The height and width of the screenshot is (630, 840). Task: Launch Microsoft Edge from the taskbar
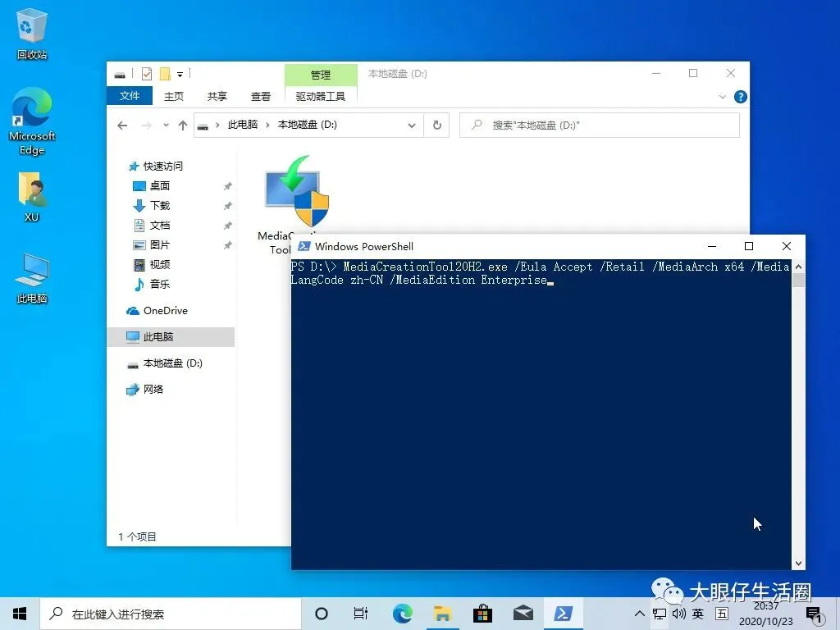(x=402, y=613)
